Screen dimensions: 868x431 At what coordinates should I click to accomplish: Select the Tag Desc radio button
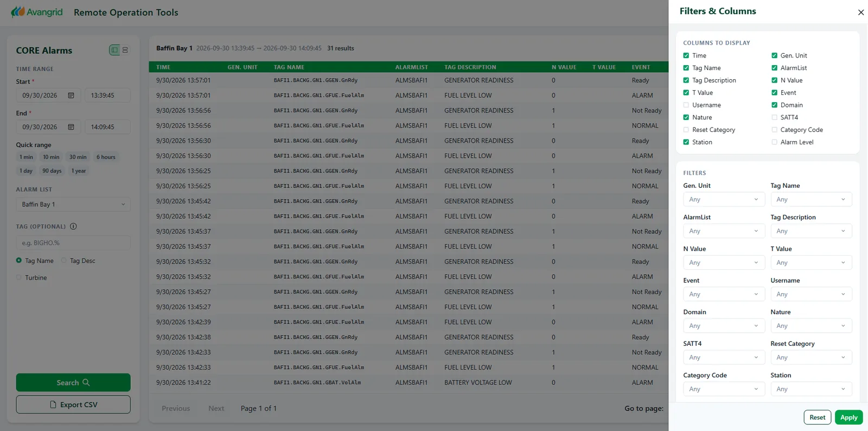(x=64, y=261)
